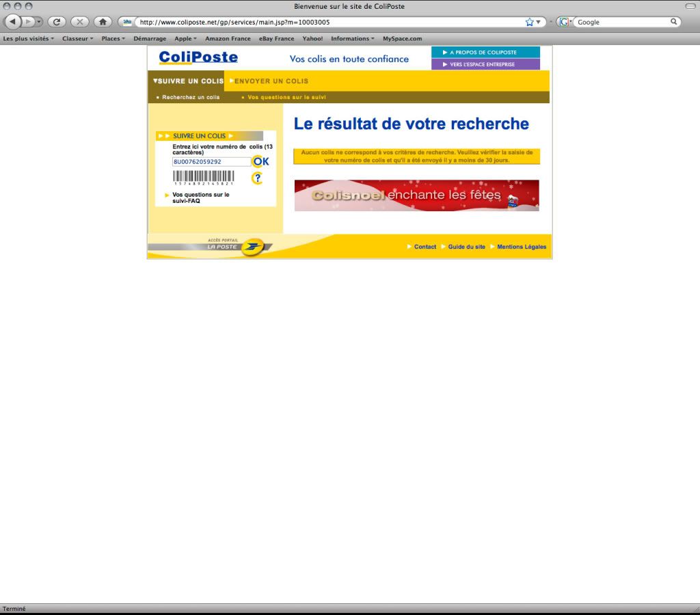Open the Informations bookmarks dropdown
Viewport: 700px width, 615px height.
point(352,39)
